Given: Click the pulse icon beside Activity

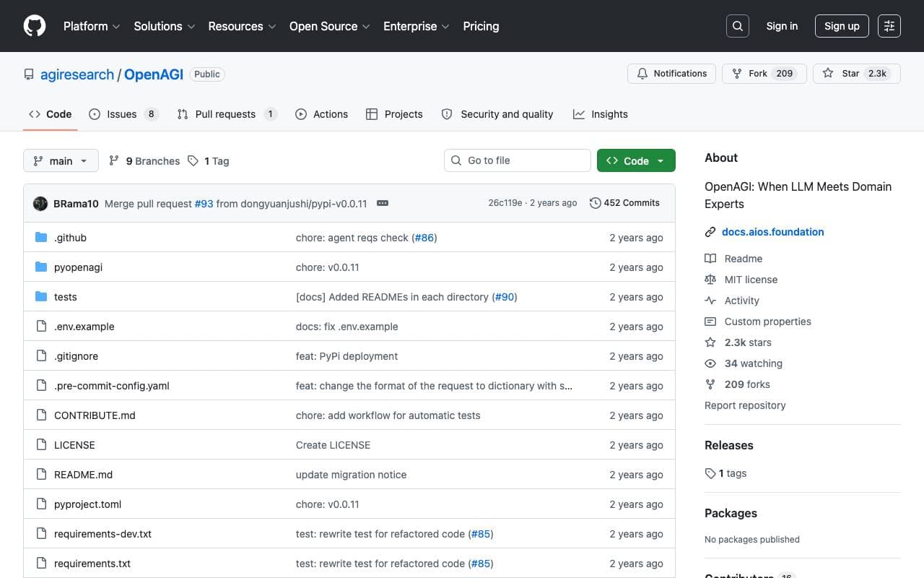Looking at the screenshot, I should (x=710, y=301).
